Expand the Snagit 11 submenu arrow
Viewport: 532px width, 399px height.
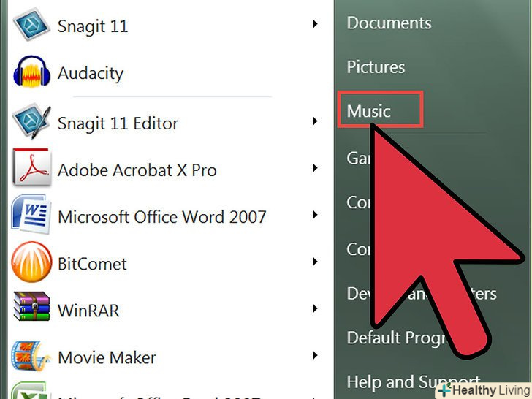(315, 25)
